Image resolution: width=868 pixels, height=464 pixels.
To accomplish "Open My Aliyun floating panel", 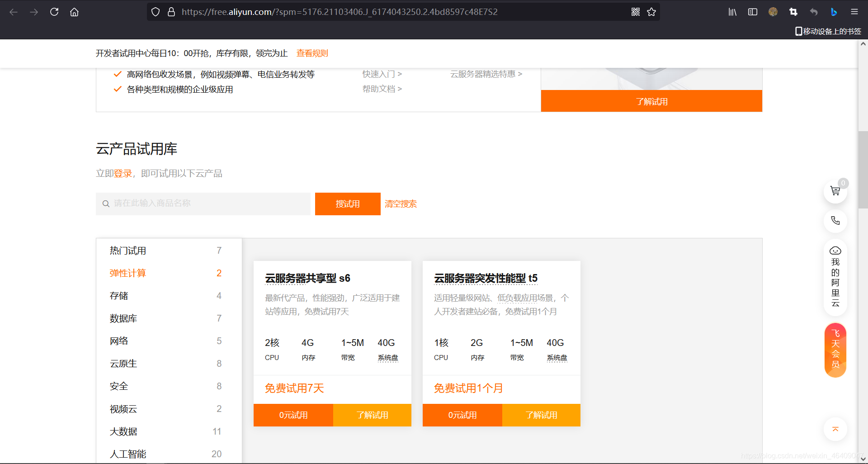I will pos(835,277).
